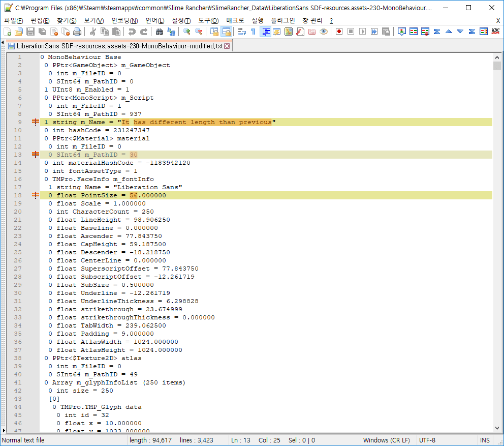The height and width of the screenshot is (446, 504).
Task: Open the Find dialog
Action: [160, 32]
